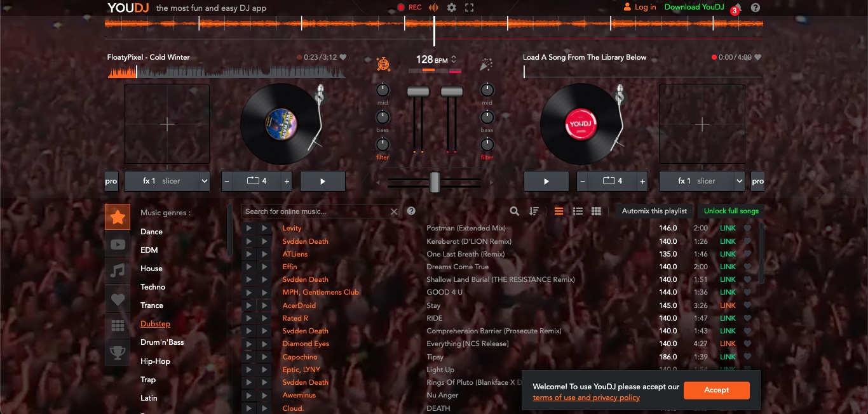Toggle loop on the right deck
Image resolution: width=868 pixels, height=414 pixels.
point(613,181)
